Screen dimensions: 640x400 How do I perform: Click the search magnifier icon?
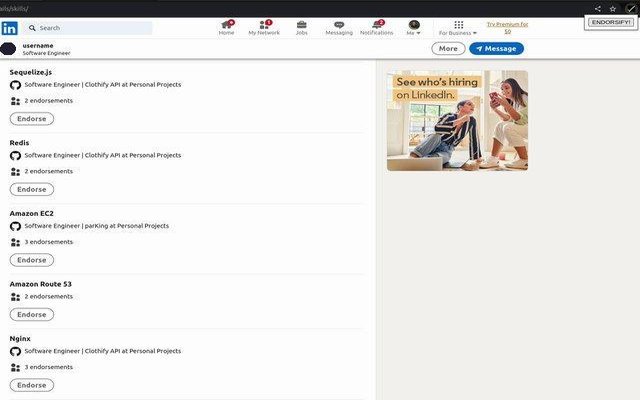click(32, 28)
